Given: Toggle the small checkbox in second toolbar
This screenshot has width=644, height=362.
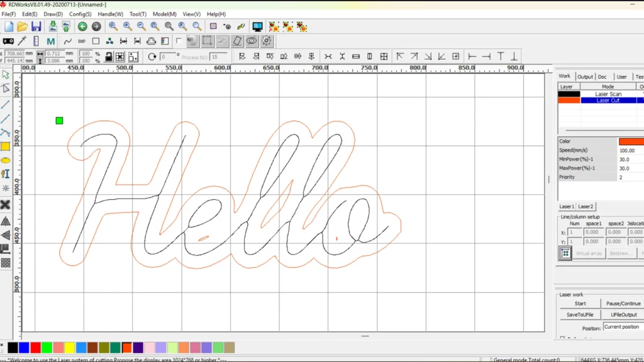Looking at the screenshot, I should pyautogui.click(x=178, y=41).
